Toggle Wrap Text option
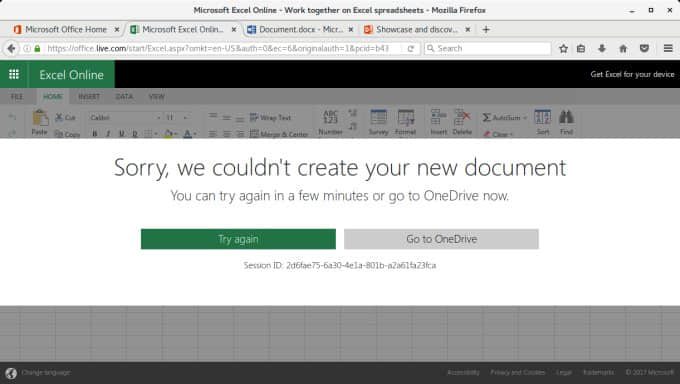 (270, 118)
